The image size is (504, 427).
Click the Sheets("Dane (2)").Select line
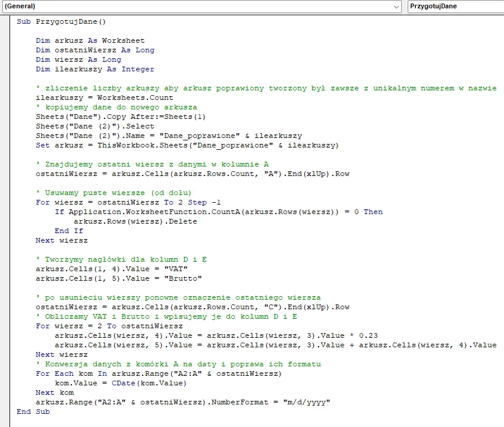(x=94, y=126)
